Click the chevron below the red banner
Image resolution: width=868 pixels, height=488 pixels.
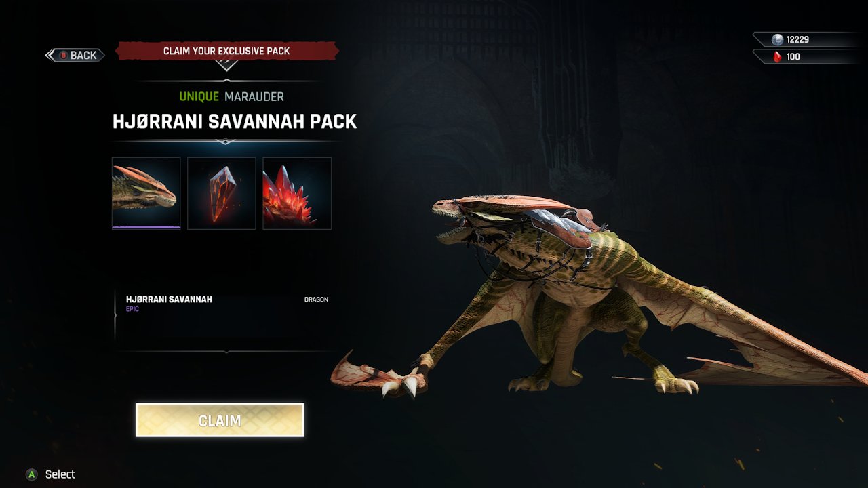click(x=226, y=65)
